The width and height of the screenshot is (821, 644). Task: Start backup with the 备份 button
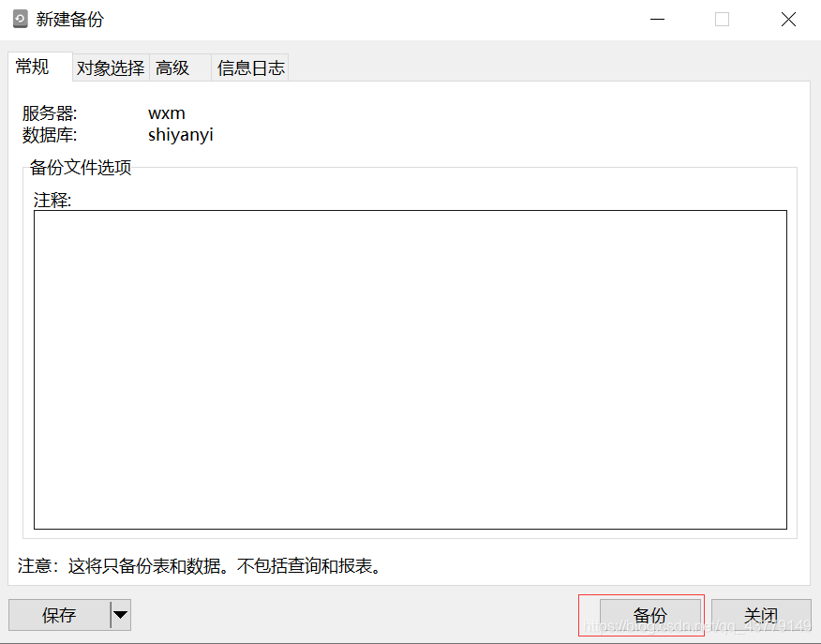tap(650, 615)
